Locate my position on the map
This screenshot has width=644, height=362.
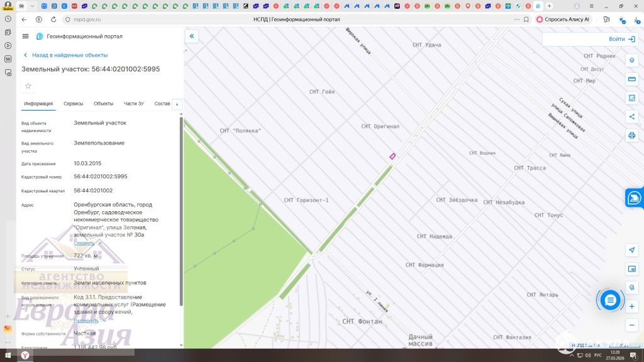coord(632,250)
